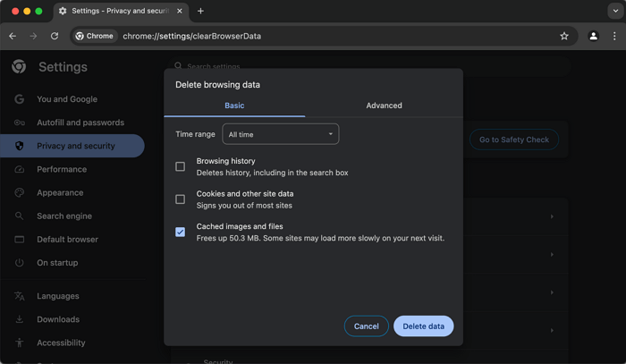Click the Privacy and security shield icon

pos(20,146)
